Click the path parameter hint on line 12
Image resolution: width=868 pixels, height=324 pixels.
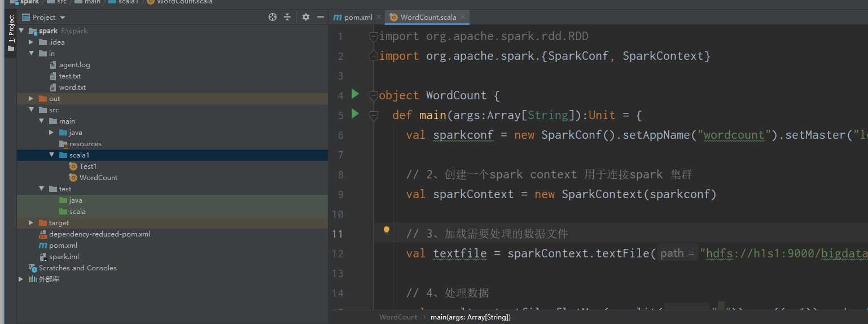677,253
